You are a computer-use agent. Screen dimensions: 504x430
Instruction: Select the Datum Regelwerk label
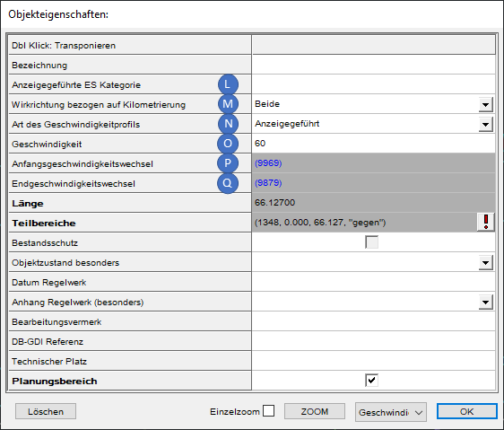pyautogui.click(x=48, y=283)
